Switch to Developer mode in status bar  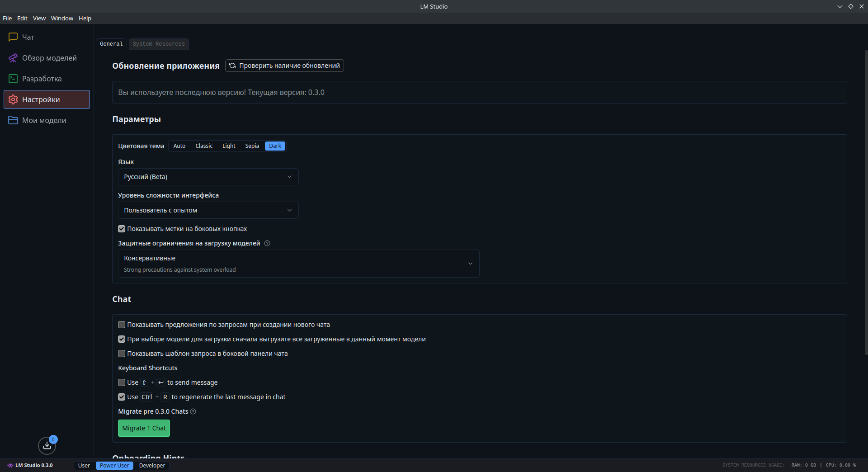(152, 466)
